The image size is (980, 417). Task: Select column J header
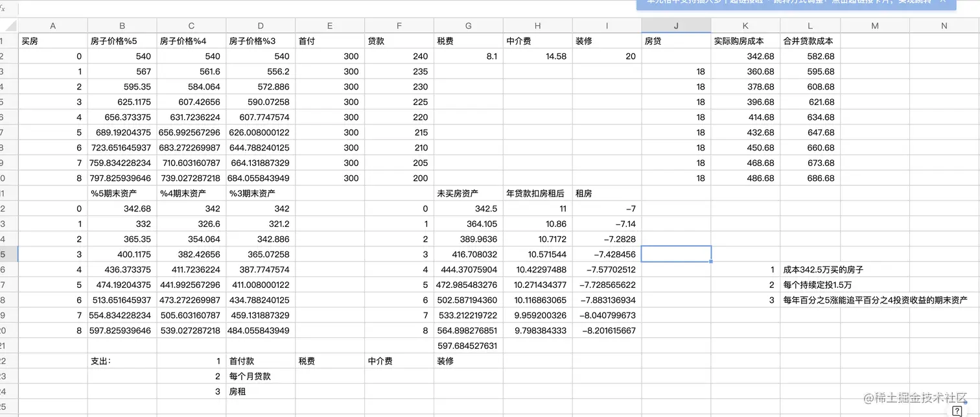click(676, 25)
